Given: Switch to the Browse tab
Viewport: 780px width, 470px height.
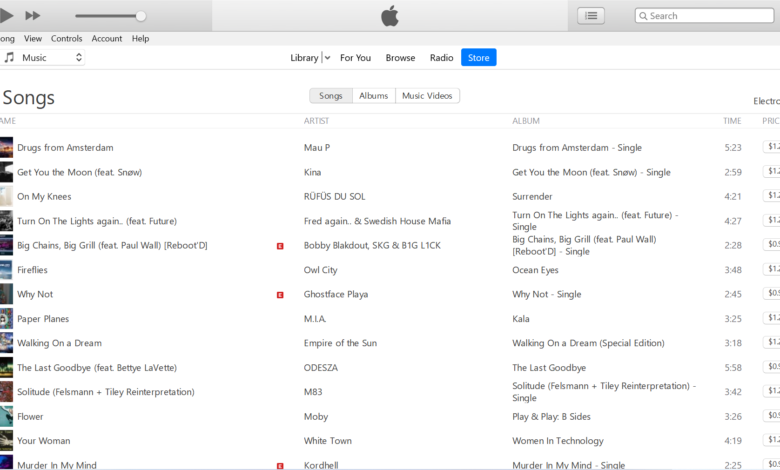Looking at the screenshot, I should point(400,58).
